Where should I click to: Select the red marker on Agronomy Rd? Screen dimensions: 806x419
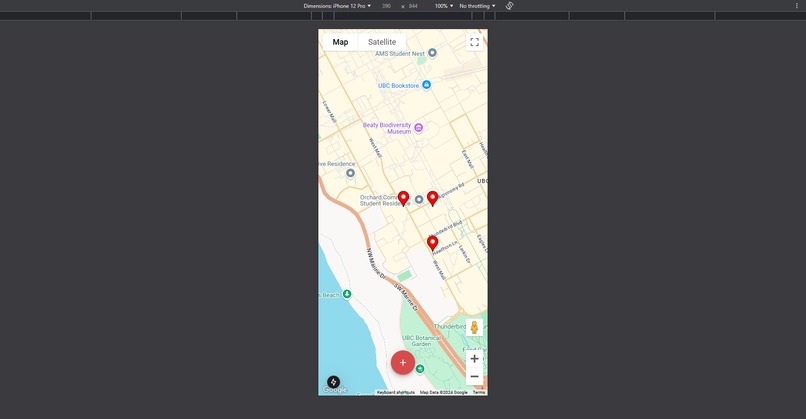point(433,198)
